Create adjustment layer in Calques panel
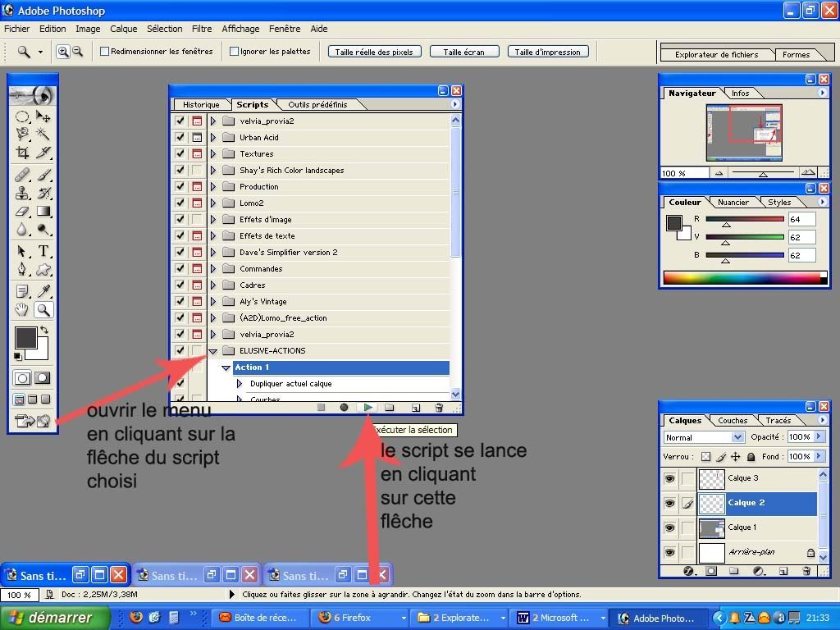Image resolution: width=840 pixels, height=630 pixels. tap(759, 571)
